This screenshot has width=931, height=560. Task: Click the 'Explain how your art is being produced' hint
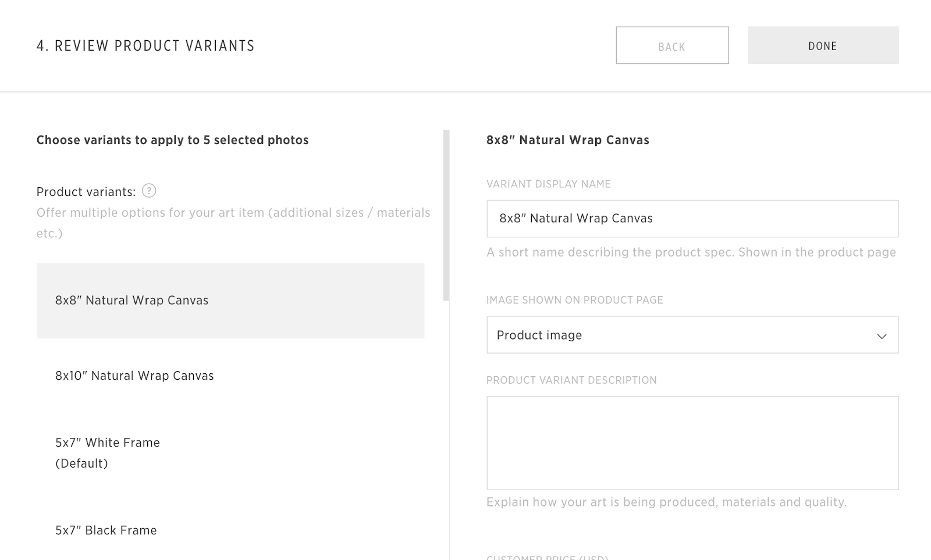pyautogui.click(x=666, y=502)
